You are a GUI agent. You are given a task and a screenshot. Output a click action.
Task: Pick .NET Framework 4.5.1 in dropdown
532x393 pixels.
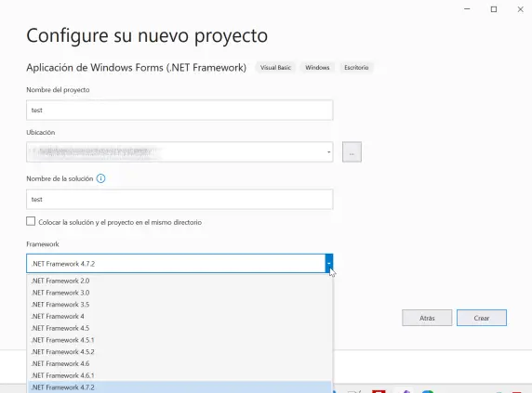click(180, 340)
